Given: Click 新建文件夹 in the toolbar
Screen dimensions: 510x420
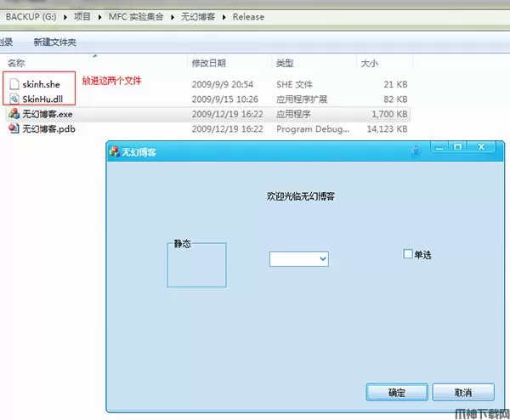Looking at the screenshot, I should 55,42.
